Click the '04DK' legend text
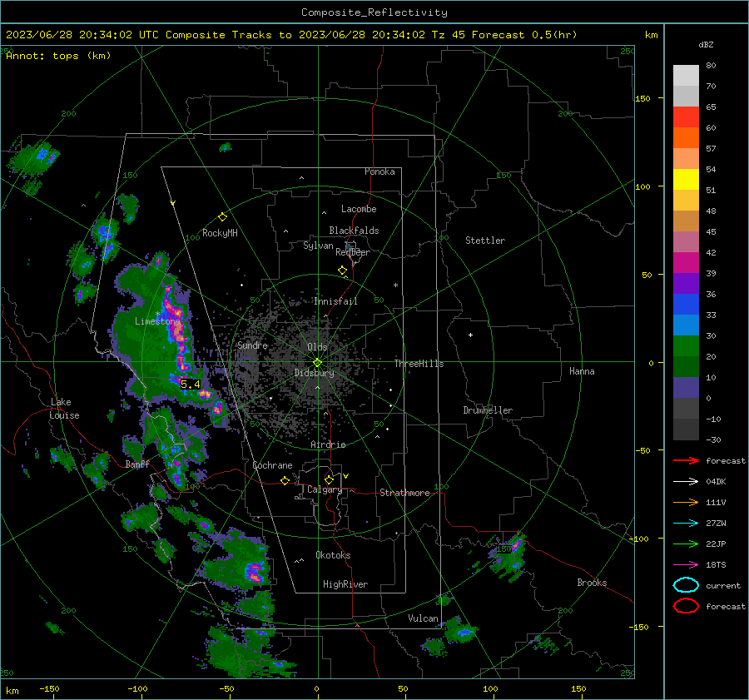Image resolution: width=749 pixels, height=700 pixels. coord(716,482)
